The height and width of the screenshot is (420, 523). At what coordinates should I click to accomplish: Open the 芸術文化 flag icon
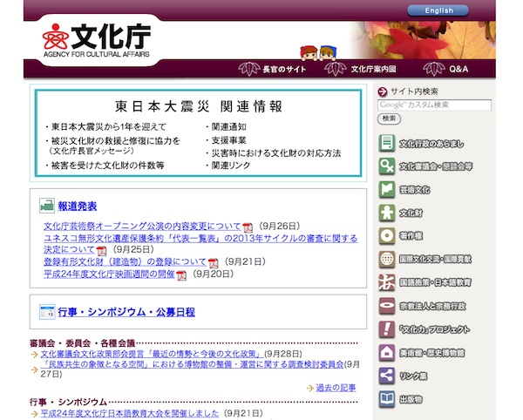(387, 189)
